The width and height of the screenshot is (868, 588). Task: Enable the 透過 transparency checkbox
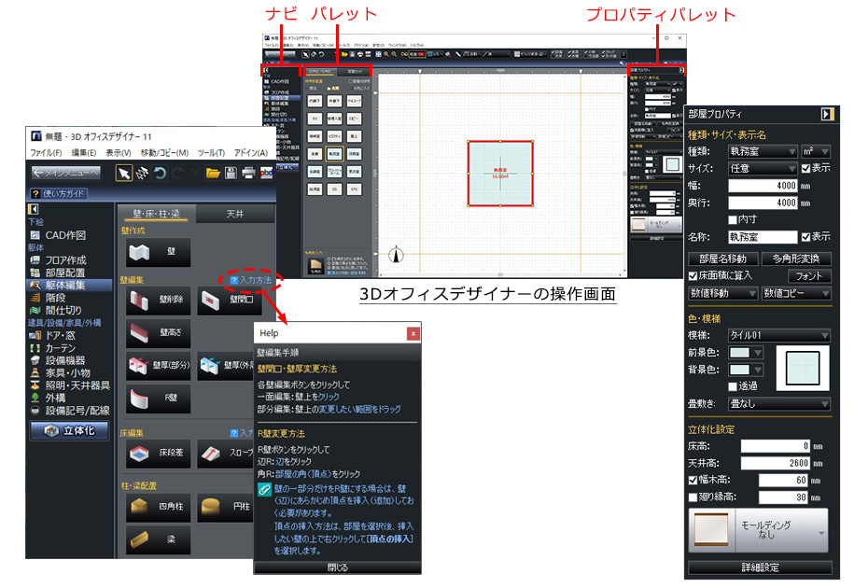pos(733,385)
